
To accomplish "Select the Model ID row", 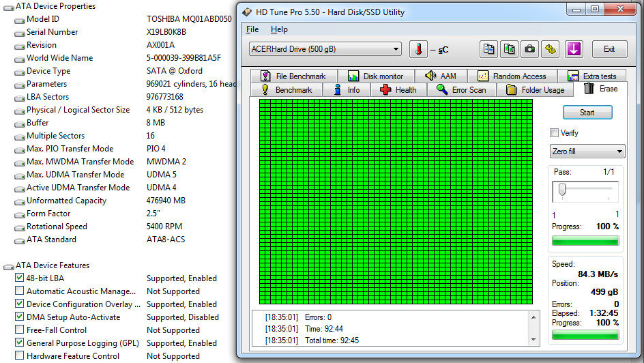I will tap(123, 19).
